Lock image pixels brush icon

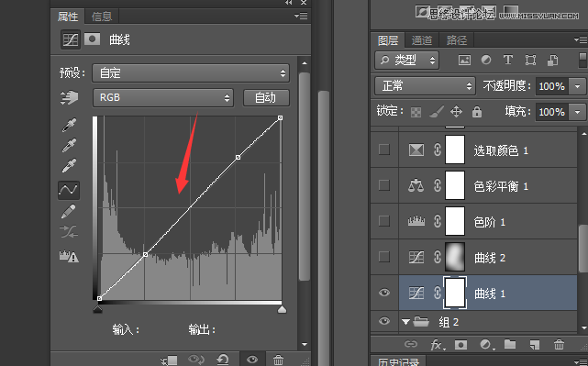pyautogui.click(x=437, y=111)
